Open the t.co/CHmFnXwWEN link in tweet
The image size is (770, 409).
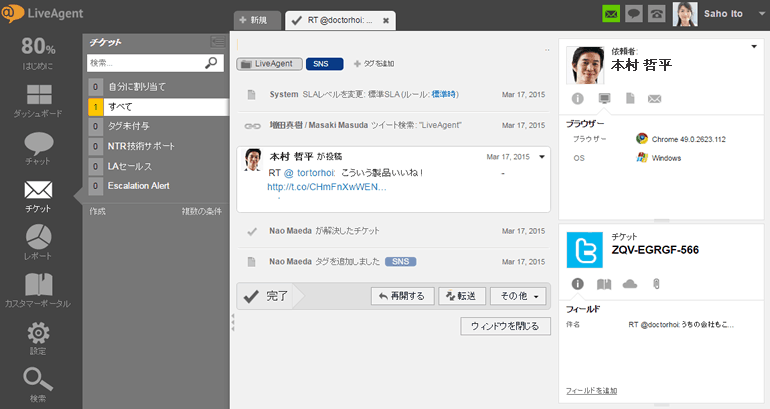(327, 187)
